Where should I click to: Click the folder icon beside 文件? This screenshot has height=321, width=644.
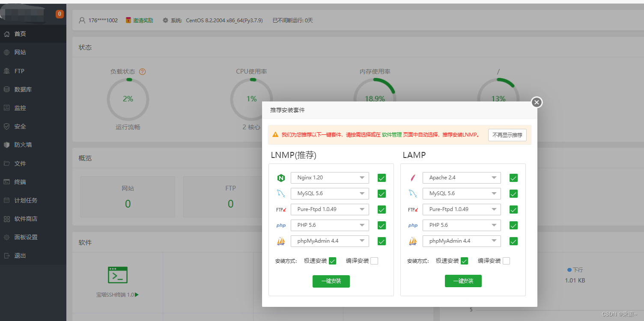[x=6, y=163]
